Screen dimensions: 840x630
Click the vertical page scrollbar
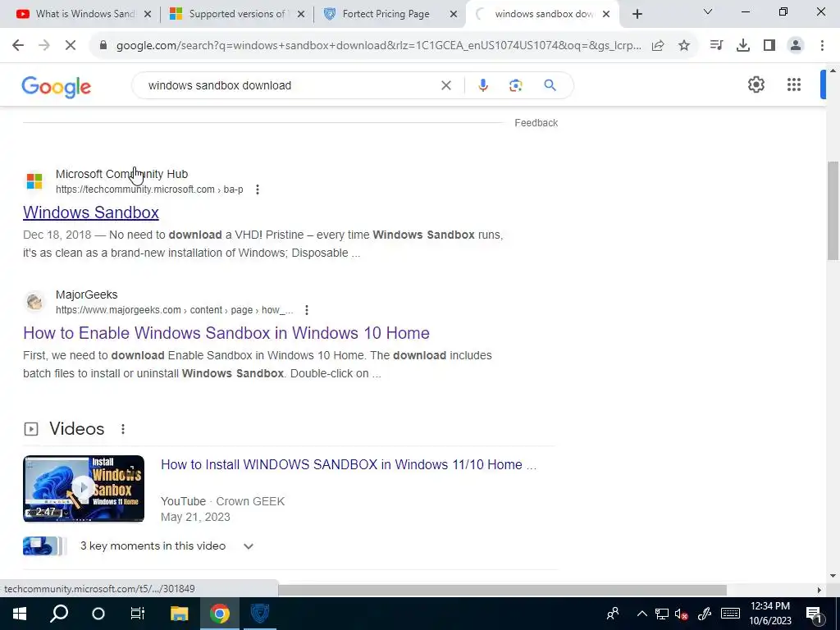[833, 210]
